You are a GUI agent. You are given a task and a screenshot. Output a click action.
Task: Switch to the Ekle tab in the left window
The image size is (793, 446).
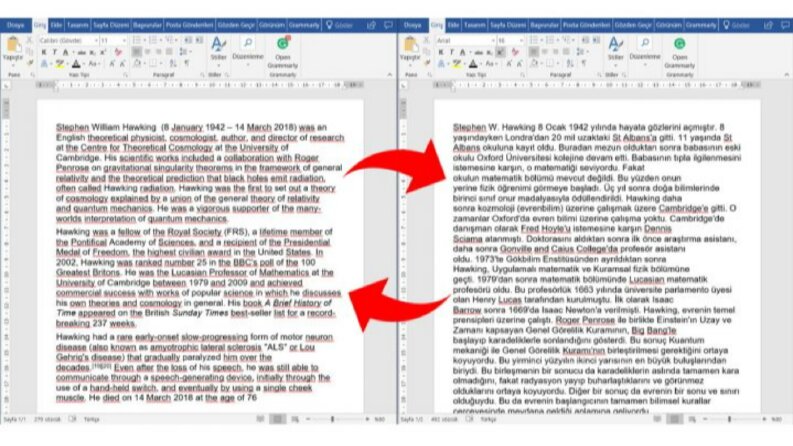pyautogui.click(x=56, y=25)
